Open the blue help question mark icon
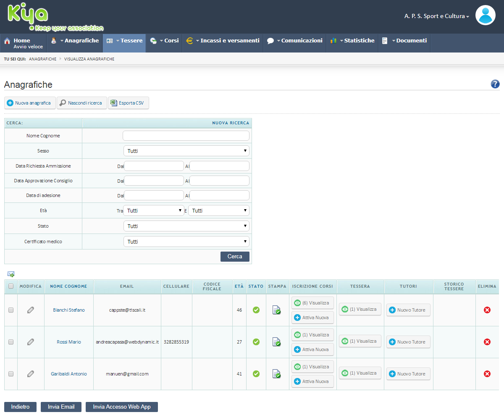Image resolution: width=504 pixels, height=420 pixels. (x=495, y=84)
